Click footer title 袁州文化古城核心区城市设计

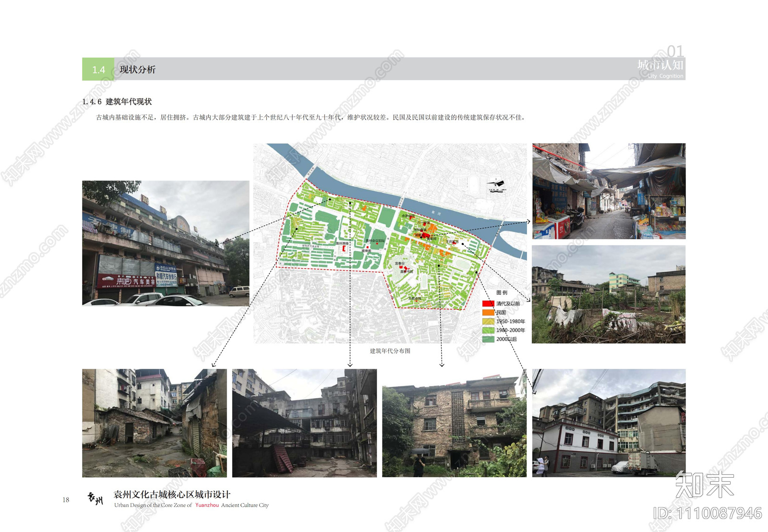click(172, 494)
